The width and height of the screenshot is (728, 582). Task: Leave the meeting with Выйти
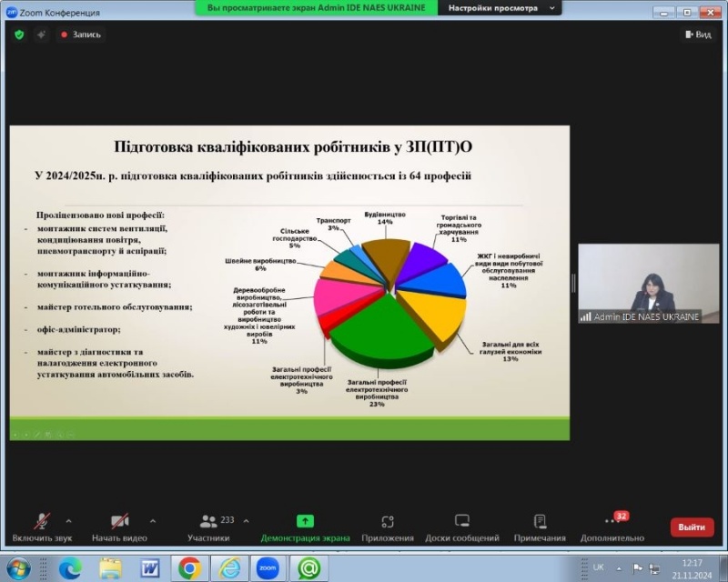692,527
